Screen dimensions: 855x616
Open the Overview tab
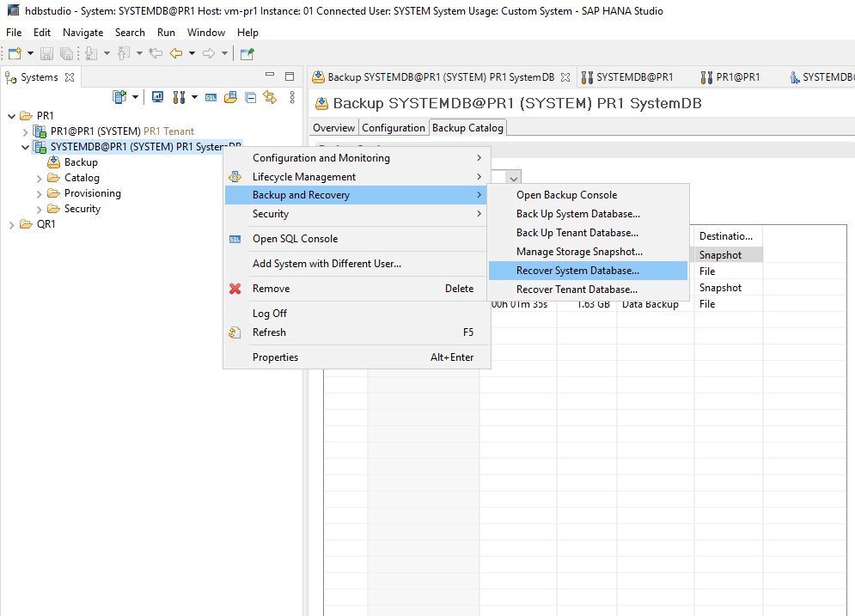coord(333,128)
